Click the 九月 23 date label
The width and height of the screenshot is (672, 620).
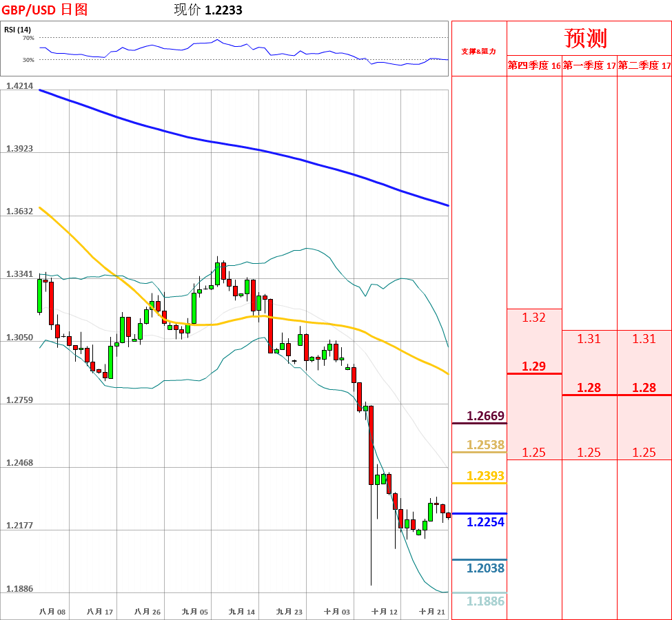(x=289, y=612)
